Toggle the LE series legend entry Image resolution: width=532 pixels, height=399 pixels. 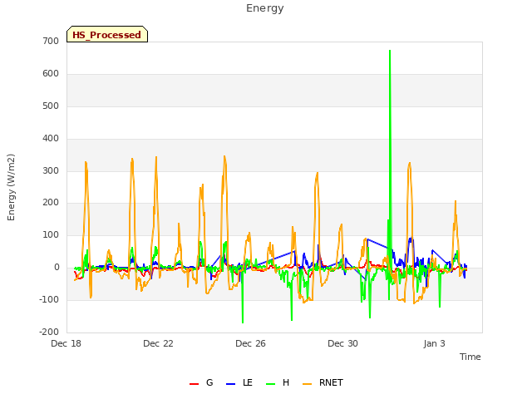point(239,382)
